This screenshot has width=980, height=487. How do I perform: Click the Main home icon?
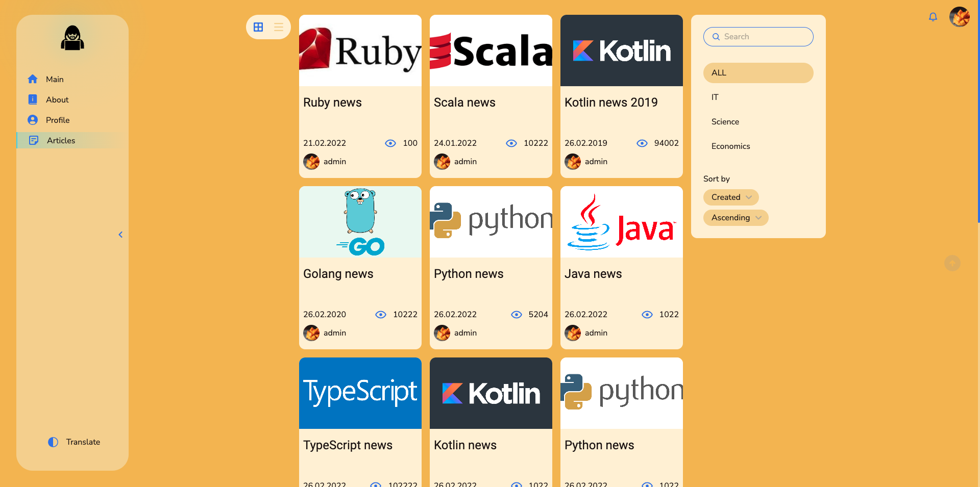click(x=33, y=79)
